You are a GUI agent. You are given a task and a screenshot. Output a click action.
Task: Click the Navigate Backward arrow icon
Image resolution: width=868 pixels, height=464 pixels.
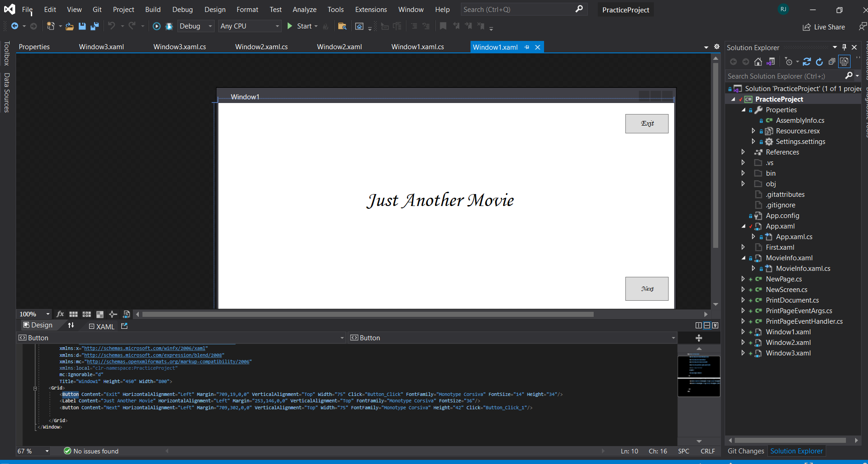(x=15, y=26)
